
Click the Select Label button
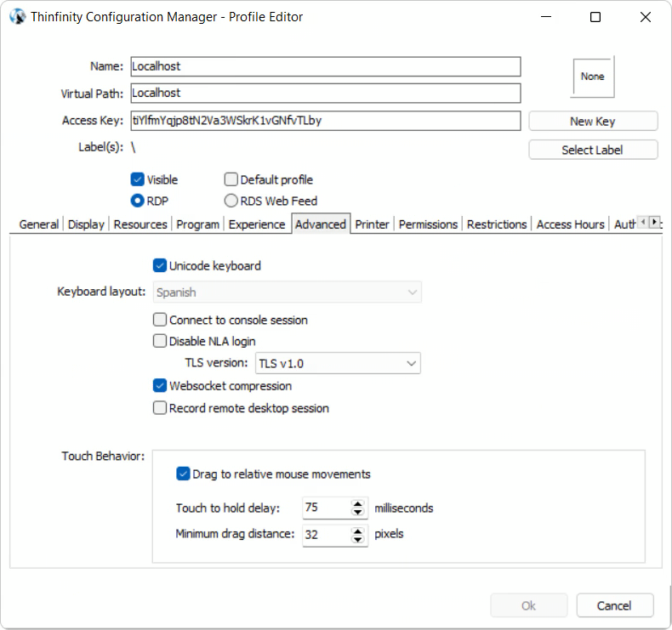(593, 150)
